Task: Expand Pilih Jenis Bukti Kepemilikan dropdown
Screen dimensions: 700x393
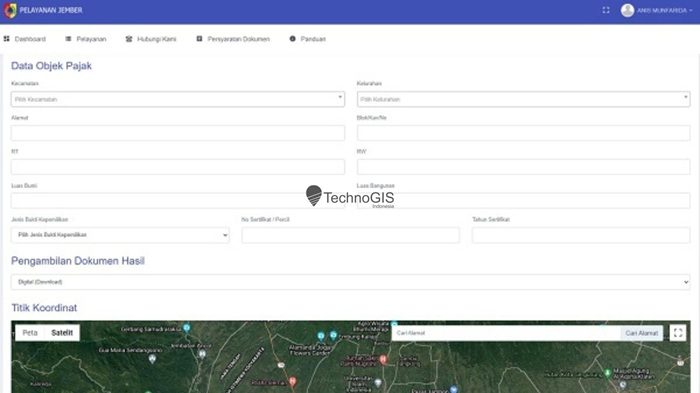Action: pos(120,235)
